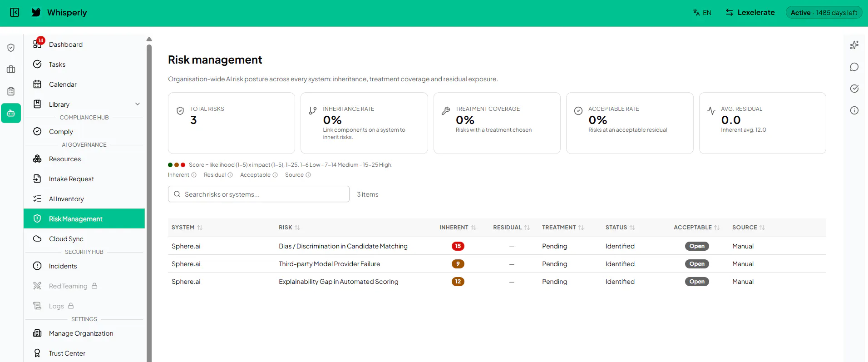Show info for Inherent legend
Viewport: 868px width, 362px height.
tap(194, 175)
